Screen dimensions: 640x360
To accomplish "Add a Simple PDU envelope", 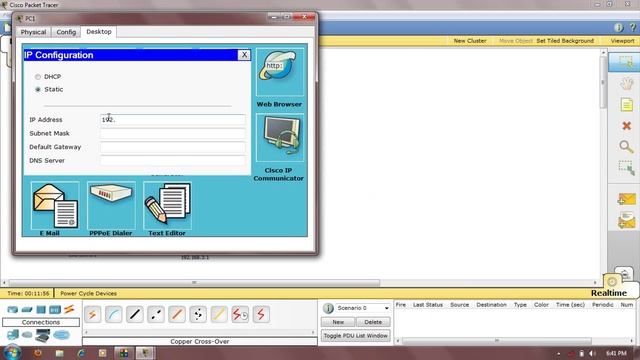I will [626, 199].
